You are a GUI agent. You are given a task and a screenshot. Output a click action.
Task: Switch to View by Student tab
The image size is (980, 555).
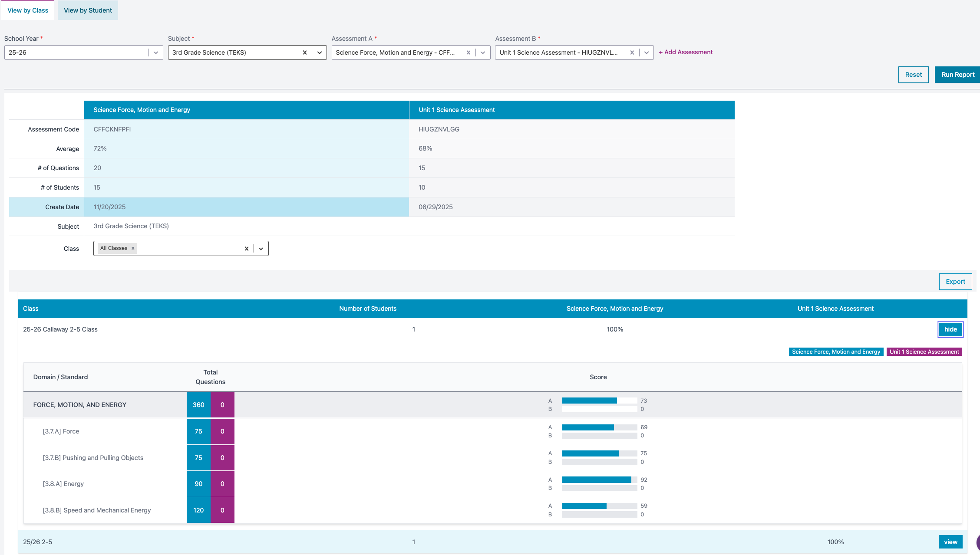click(88, 10)
